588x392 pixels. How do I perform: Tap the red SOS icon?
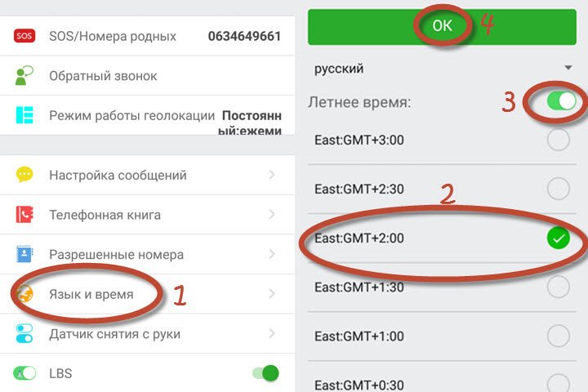coord(24,36)
